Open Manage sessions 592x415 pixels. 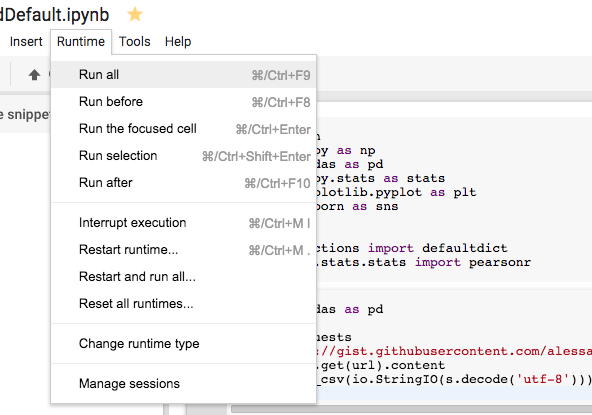(x=183, y=384)
